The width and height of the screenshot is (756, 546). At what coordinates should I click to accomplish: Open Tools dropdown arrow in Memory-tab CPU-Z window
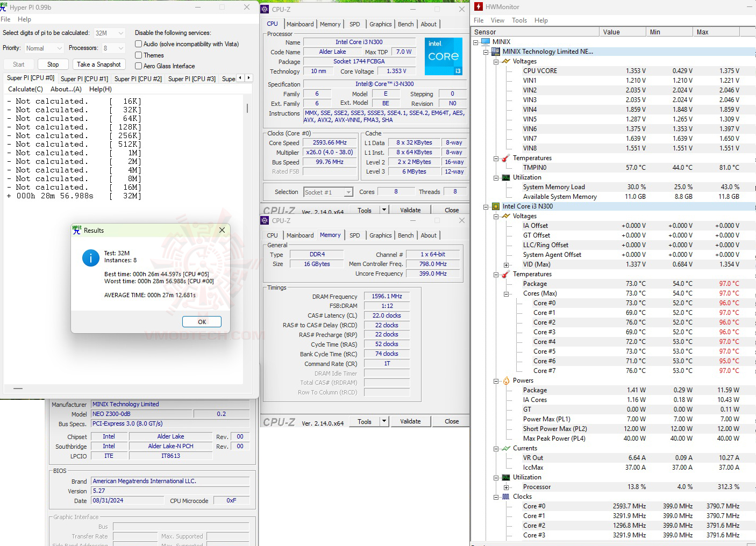[x=384, y=421]
